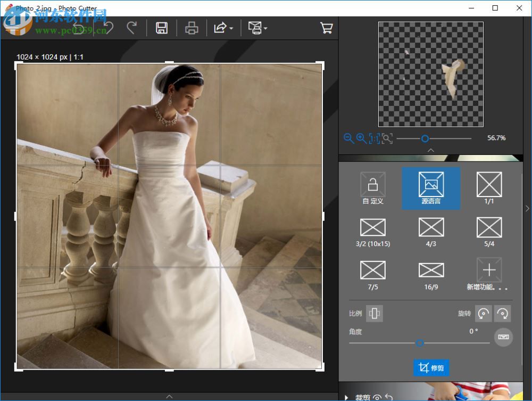Viewport: 532px width, 401px height.
Task: Select the 3/2 (10x15) aspect ratio
Action: [x=372, y=229]
